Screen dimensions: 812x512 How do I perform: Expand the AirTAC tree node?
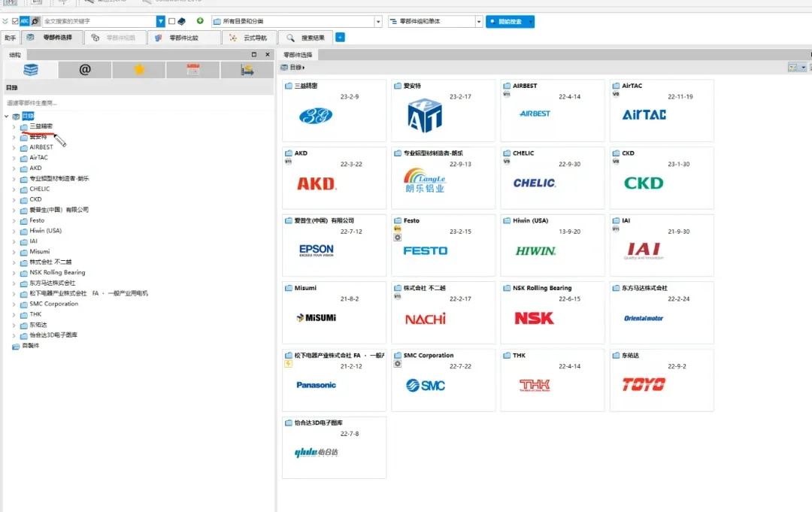[14, 159]
